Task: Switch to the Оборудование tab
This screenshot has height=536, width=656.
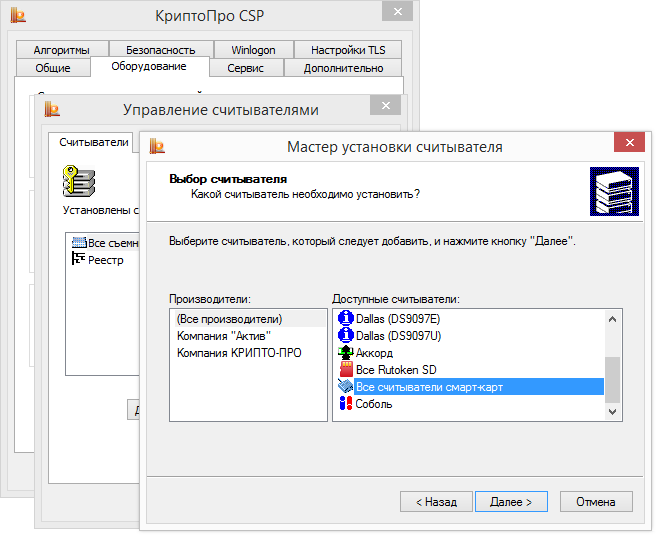Action: pos(149,67)
